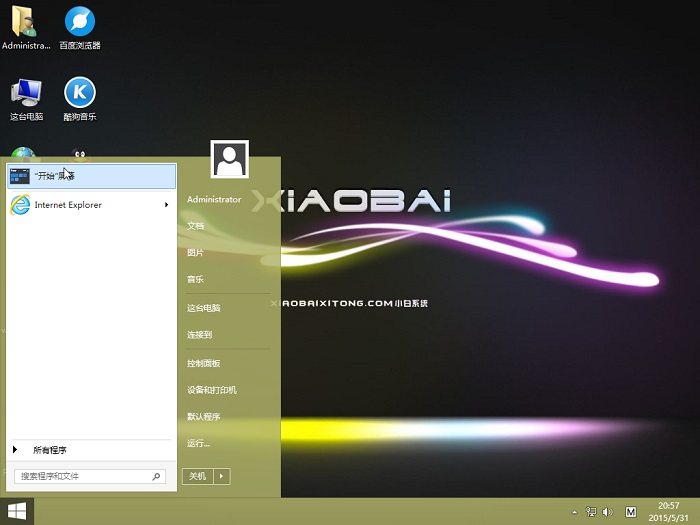Viewport: 700px width, 525px height.
Task: Click the user account picture
Action: [229, 159]
